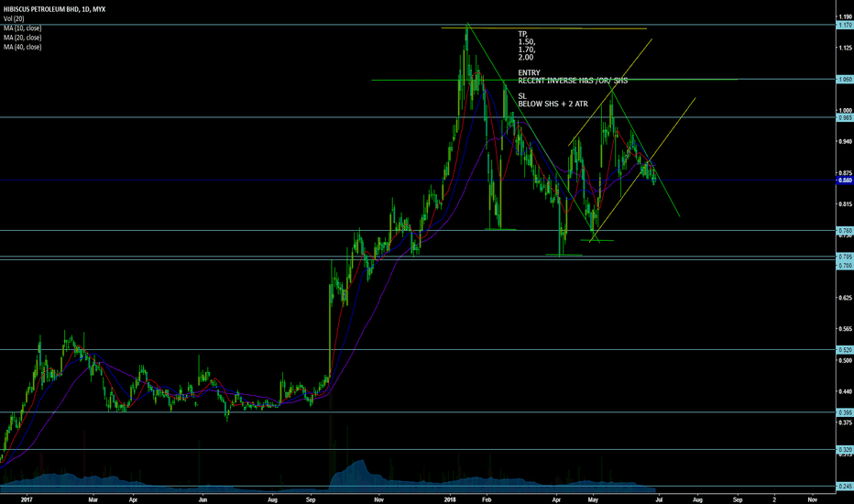The image size is (854, 504).
Task: Click the Mar label on time axis
Action: [x=93, y=499]
